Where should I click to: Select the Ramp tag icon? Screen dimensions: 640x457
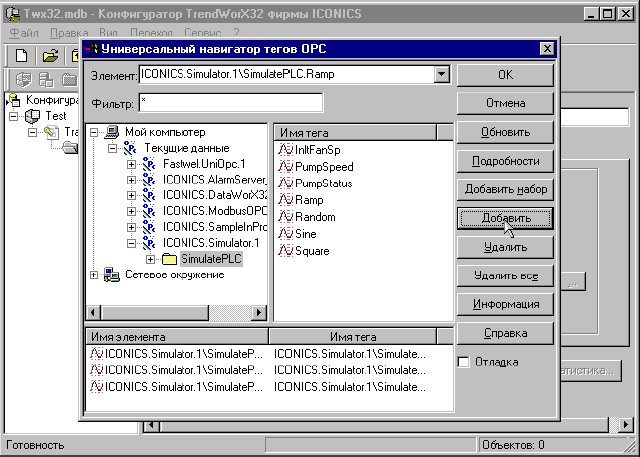[286, 200]
